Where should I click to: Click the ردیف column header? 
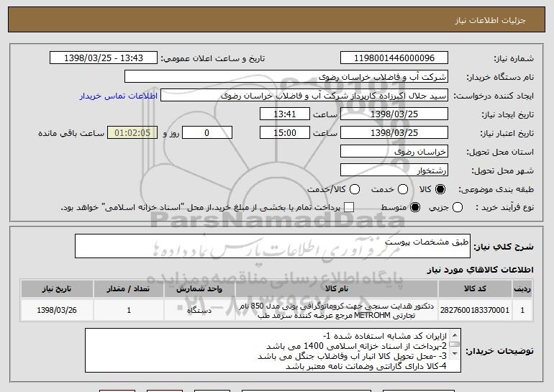point(522,289)
